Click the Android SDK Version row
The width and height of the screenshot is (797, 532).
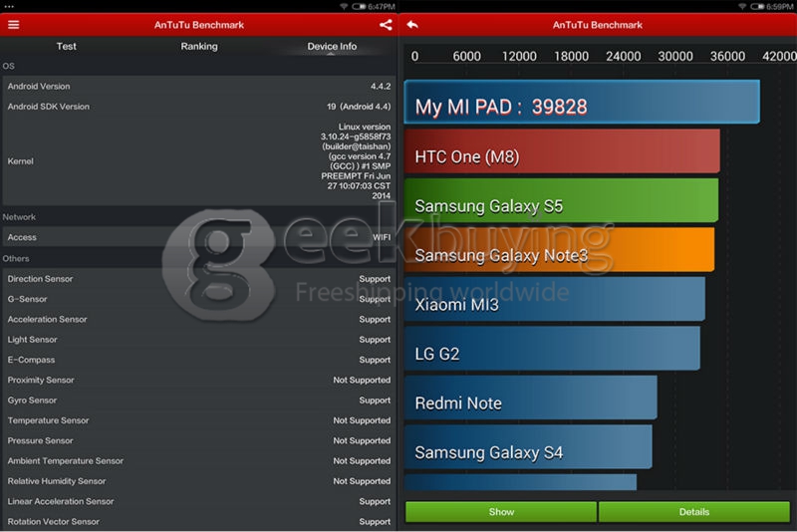(198, 107)
